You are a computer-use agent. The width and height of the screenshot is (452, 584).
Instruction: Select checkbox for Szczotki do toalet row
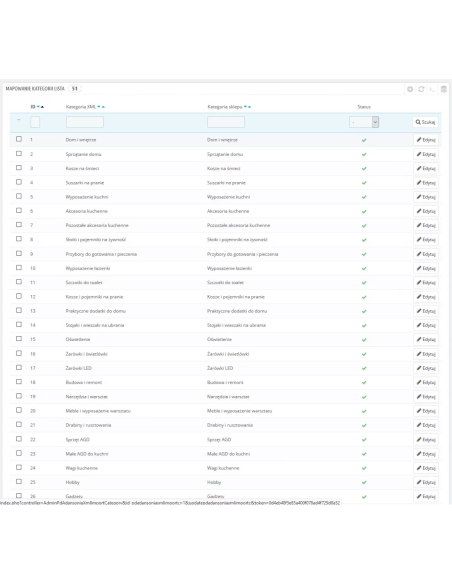point(19,282)
